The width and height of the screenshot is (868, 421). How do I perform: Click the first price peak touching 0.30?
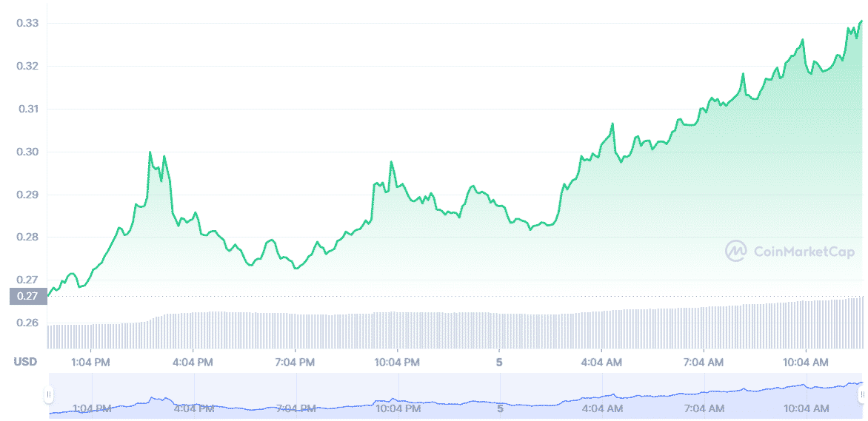pyautogui.click(x=150, y=152)
